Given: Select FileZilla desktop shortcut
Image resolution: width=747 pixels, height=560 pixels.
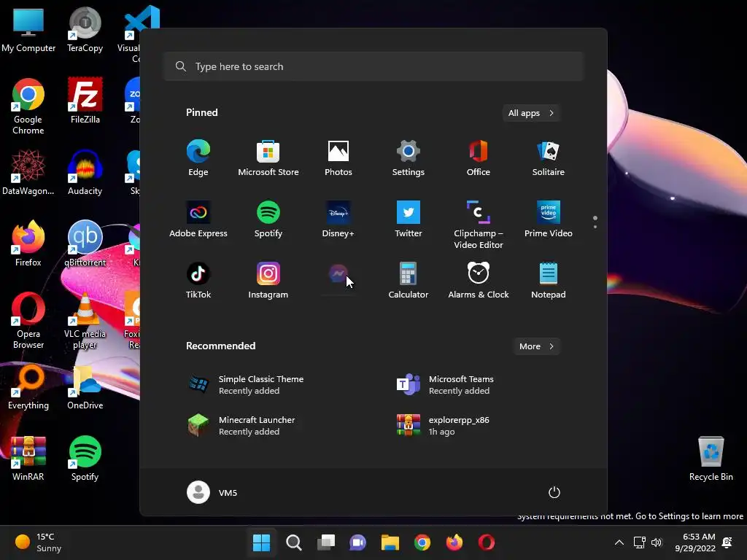Looking at the screenshot, I should click(x=85, y=101).
